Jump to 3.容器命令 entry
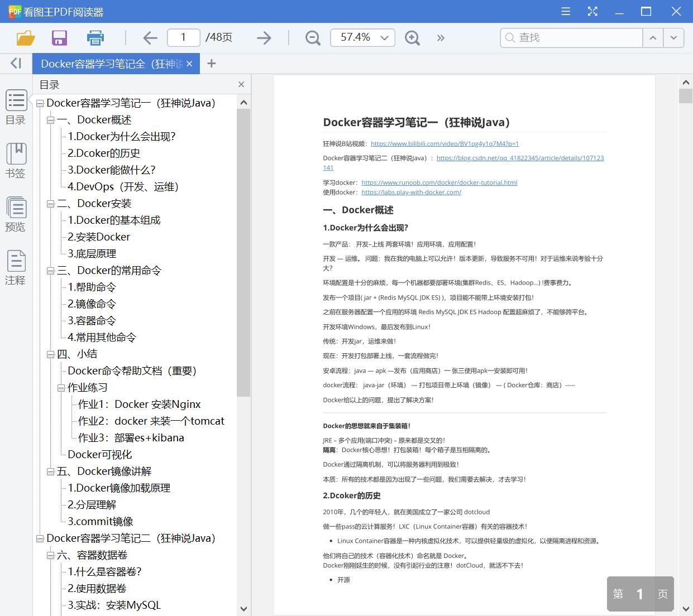 pos(92,321)
